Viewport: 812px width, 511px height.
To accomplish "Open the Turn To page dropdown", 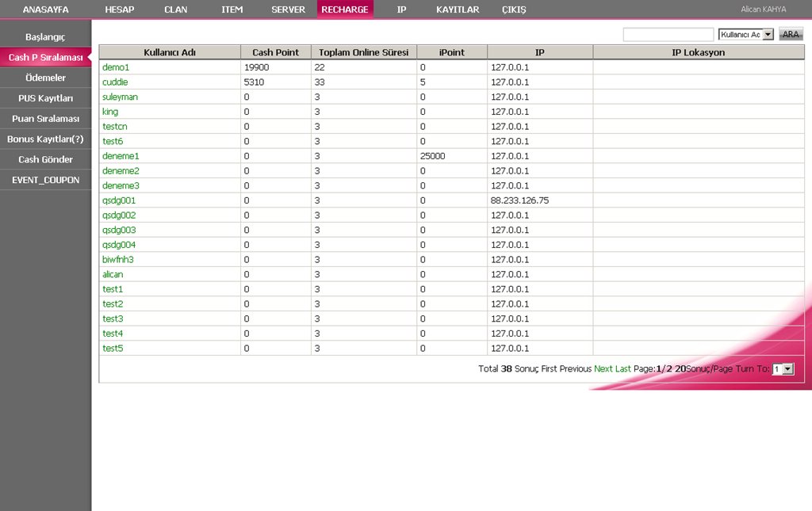I will pyautogui.click(x=787, y=369).
